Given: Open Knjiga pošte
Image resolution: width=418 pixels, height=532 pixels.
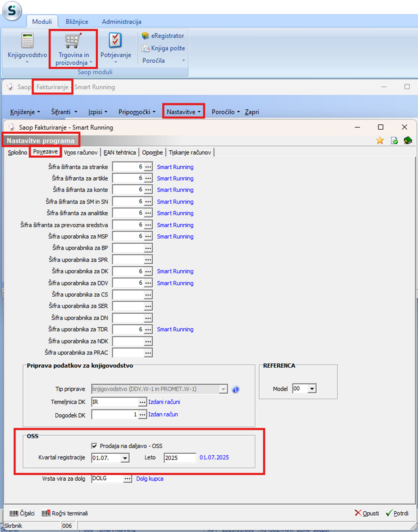Looking at the screenshot, I should pos(163,48).
